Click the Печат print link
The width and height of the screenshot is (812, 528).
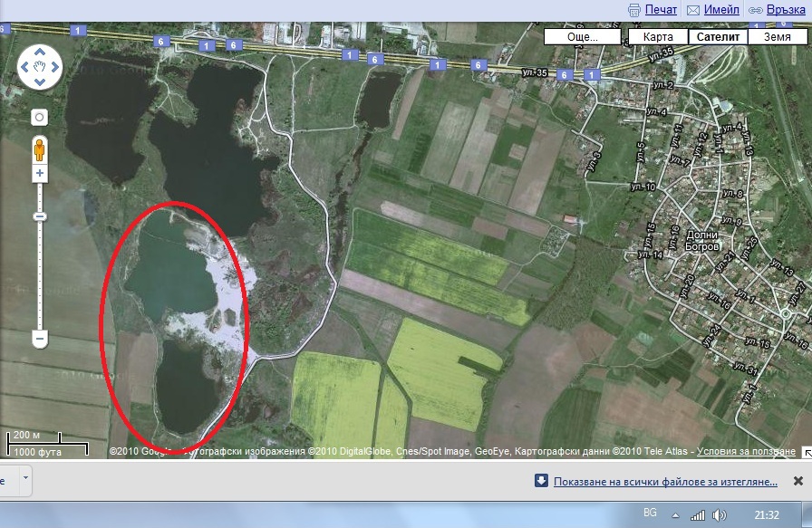(661, 9)
